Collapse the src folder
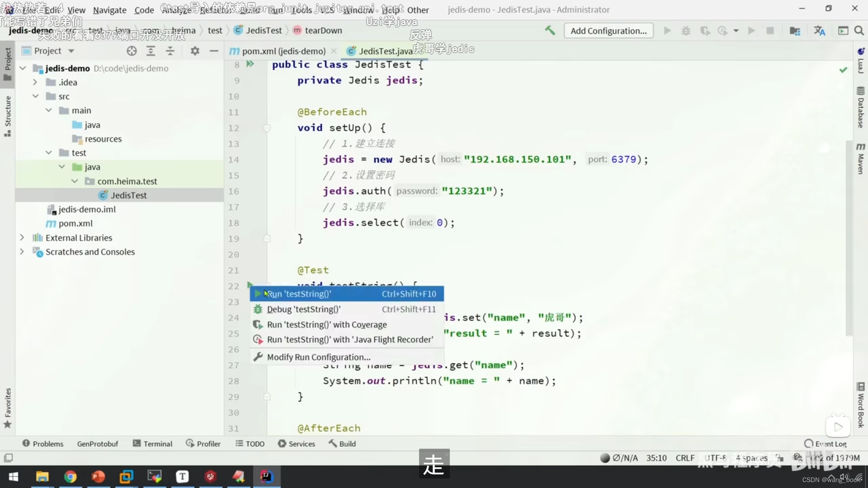The width and height of the screenshot is (868, 488). coord(35,96)
